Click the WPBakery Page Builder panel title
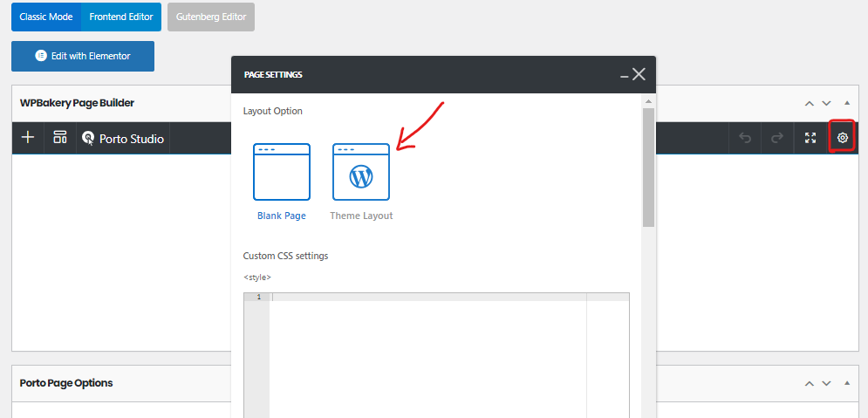 [x=77, y=103]
